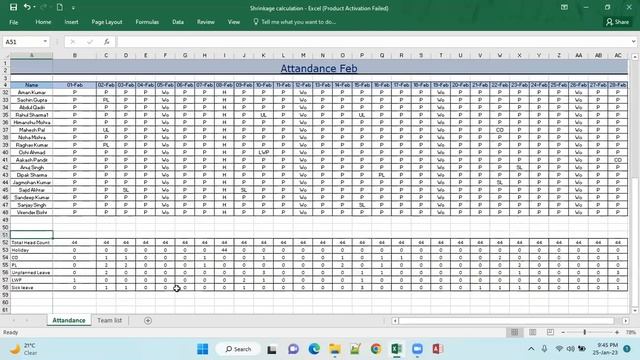Open Google Chrome from taskbar
The width and height of the screenshot is (640, 360).
[x=376, y=349]
